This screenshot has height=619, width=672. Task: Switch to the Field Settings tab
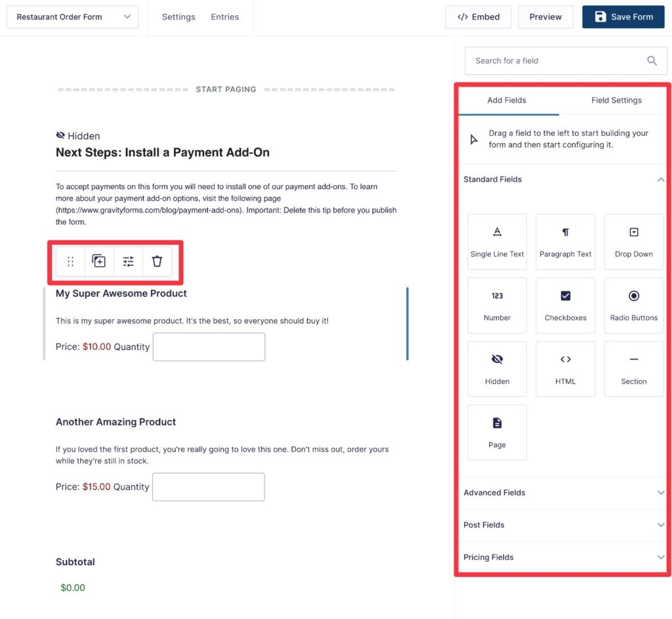click(616, 100)
